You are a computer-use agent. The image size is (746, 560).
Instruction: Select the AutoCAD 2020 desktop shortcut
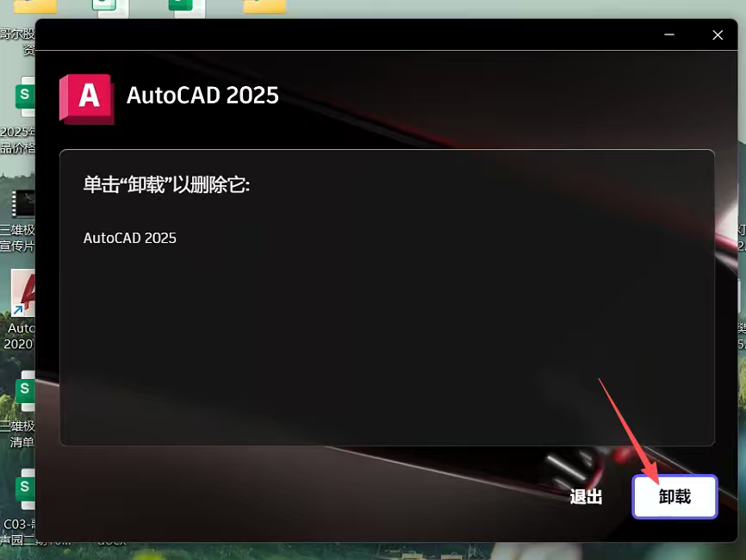tap(22, 297)
